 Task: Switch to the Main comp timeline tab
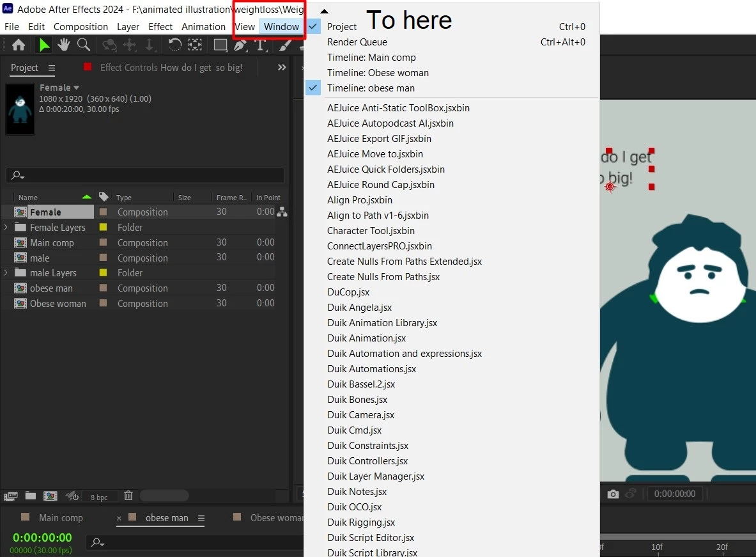tap(61, 518)
